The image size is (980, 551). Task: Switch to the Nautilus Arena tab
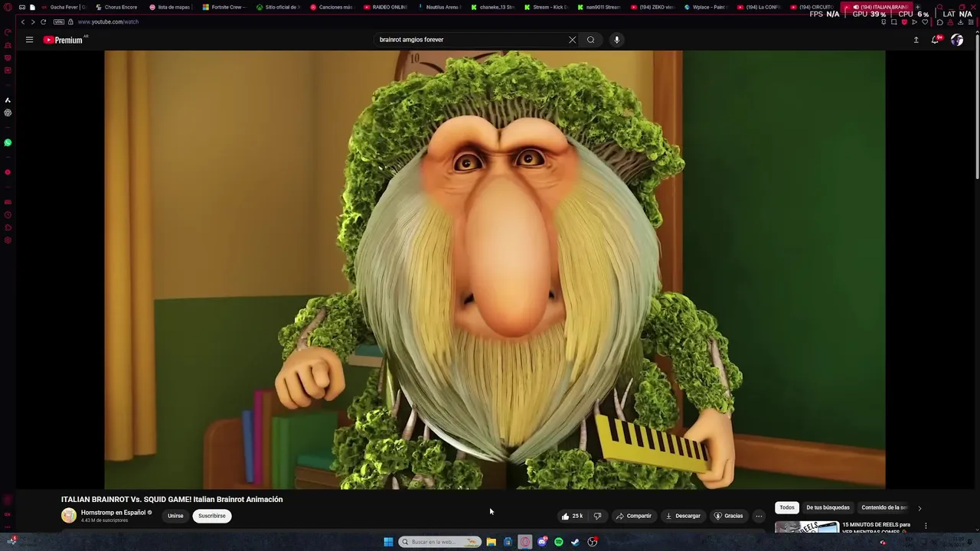pyautogui.click(x=439, y=7)
